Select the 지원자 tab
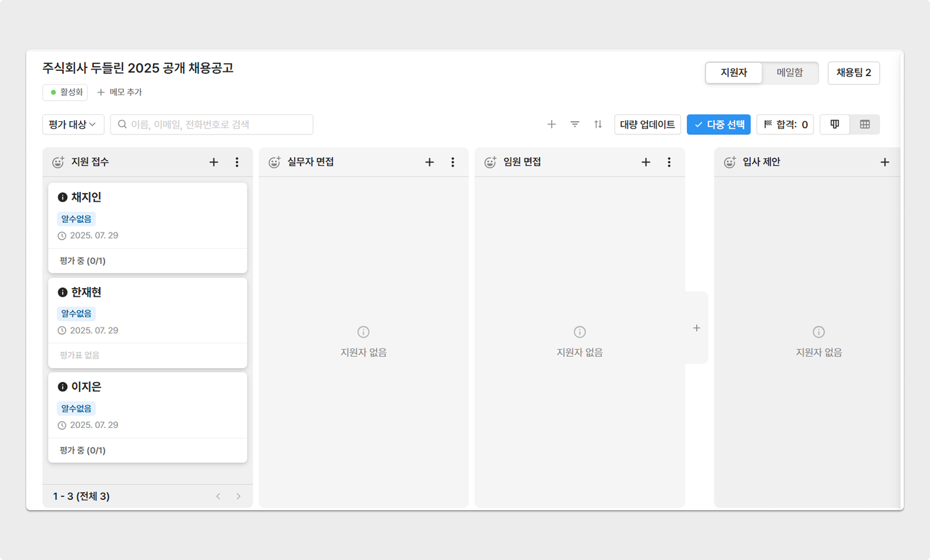This screenshot has height=560, width=930. [x=734, y=73]
